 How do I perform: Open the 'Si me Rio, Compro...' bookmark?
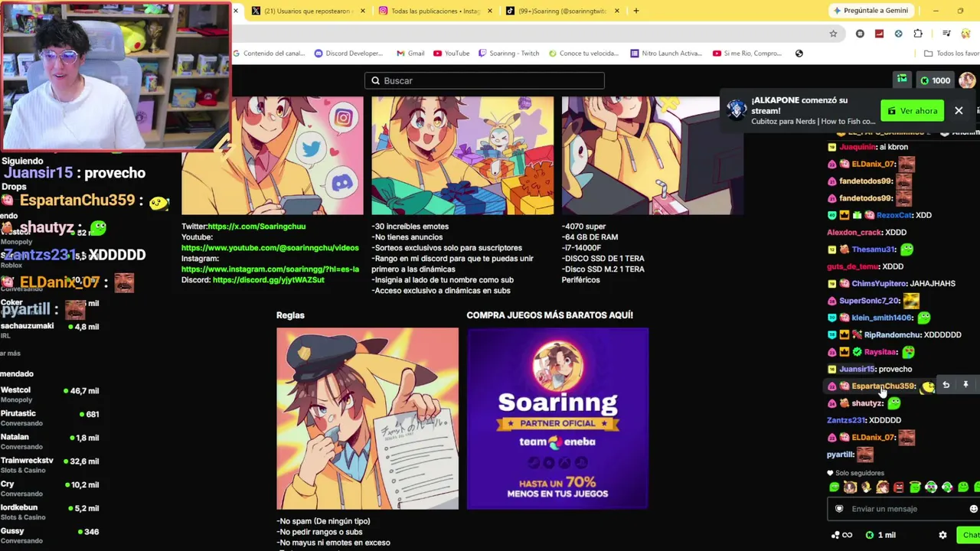coord(747,54)
